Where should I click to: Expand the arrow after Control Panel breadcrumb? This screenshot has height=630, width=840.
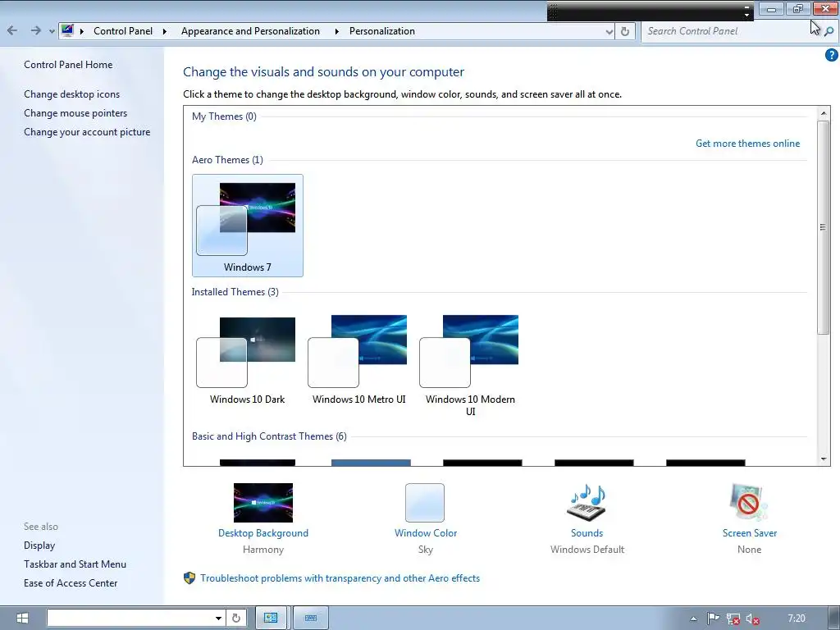pyautogui.click(x=164, y=31)
